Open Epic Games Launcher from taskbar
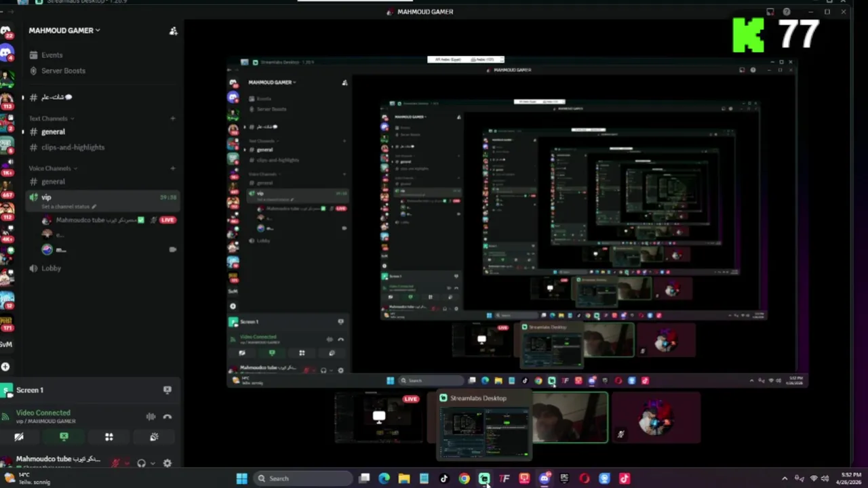 564,479
